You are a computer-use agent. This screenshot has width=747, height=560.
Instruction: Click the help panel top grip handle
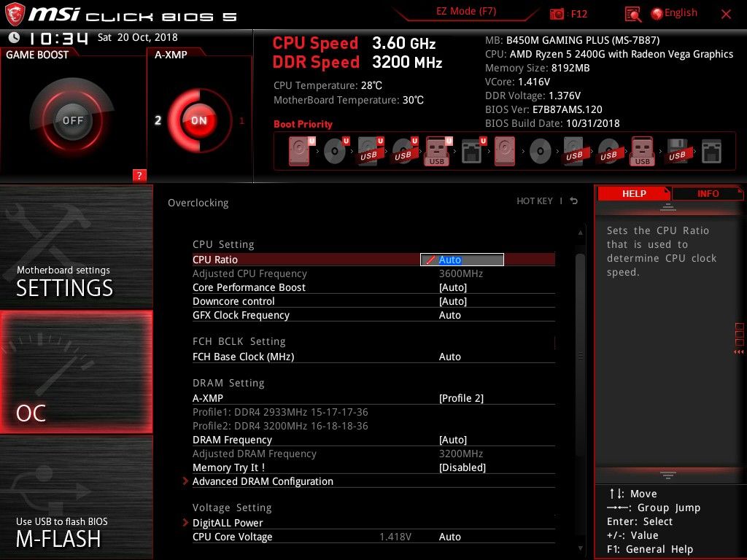[x=668, y=207]
